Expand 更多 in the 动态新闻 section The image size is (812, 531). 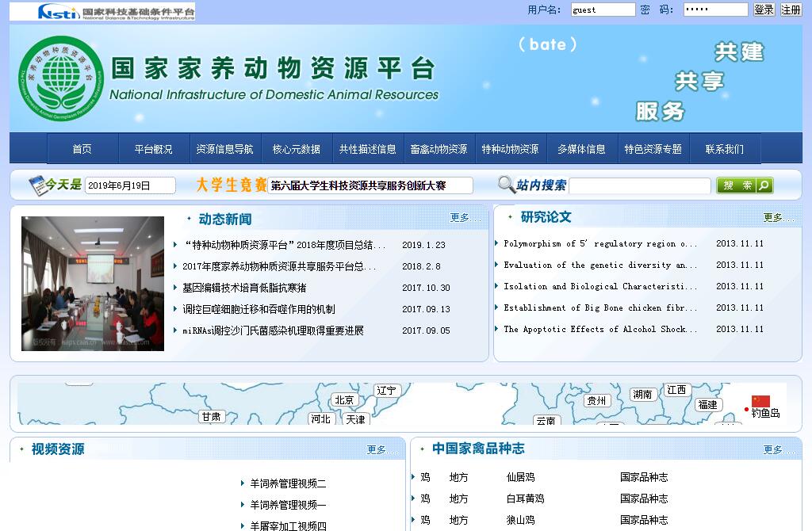coord(461,217)
